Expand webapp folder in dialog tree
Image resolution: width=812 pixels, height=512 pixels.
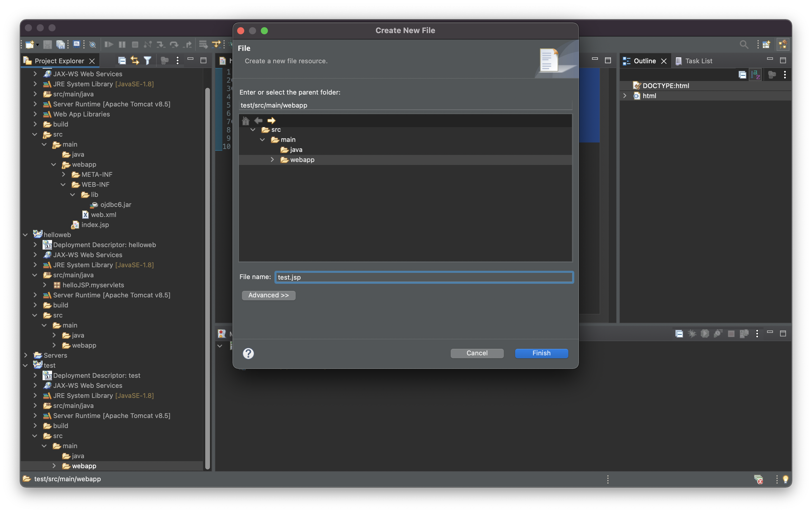pyautogui.click(x=272, y=160)
